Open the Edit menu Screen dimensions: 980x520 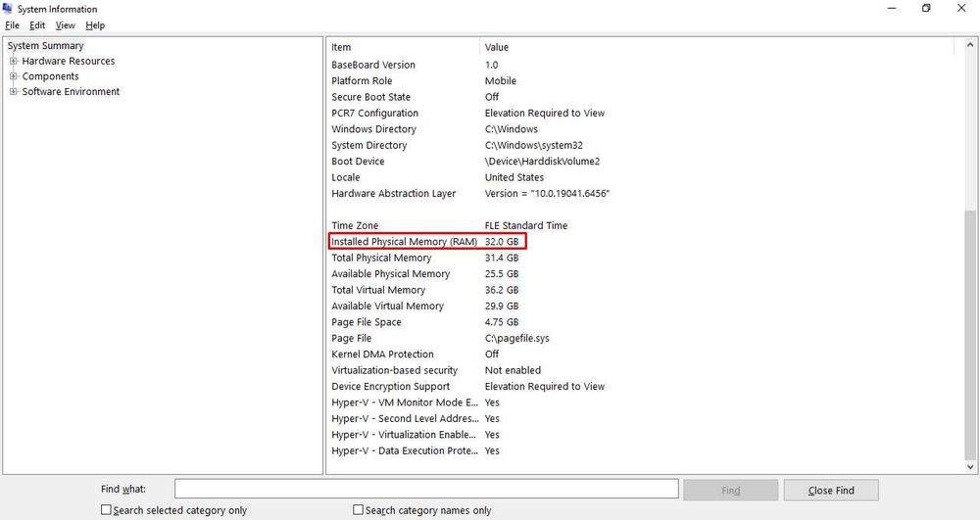[37, 25]
